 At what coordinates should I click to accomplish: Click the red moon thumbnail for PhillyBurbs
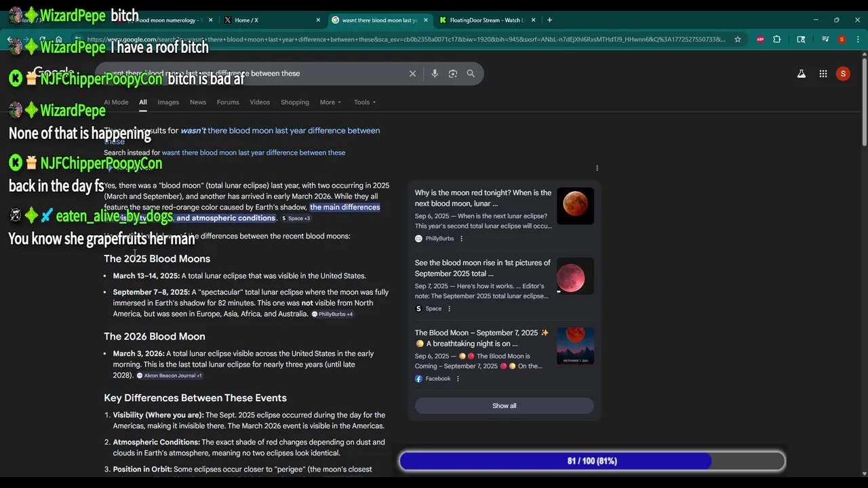[x=575, y=206]
